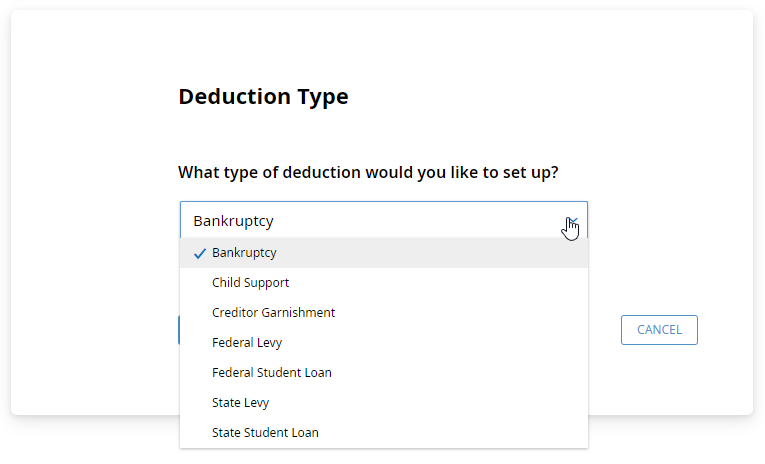Click the dropdown chevron arrow icon

573,221
